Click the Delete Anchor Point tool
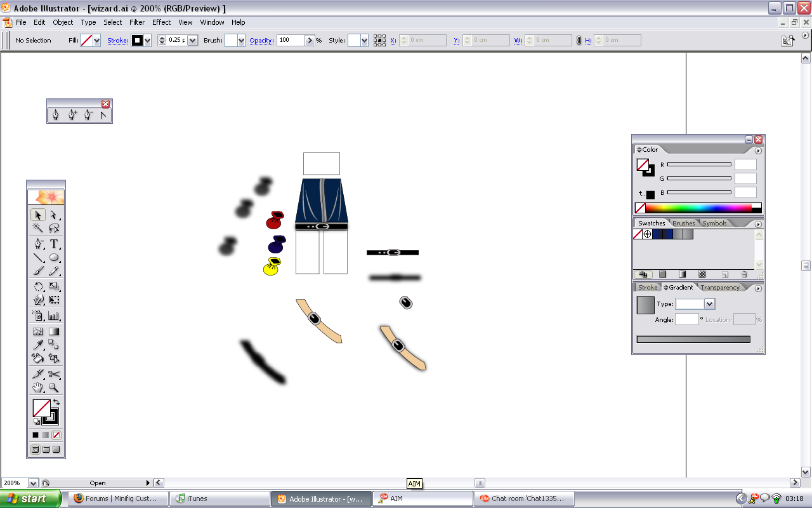The height and width of the screenshot is (508, 812). pyautogui.click(x=88, y=116)
